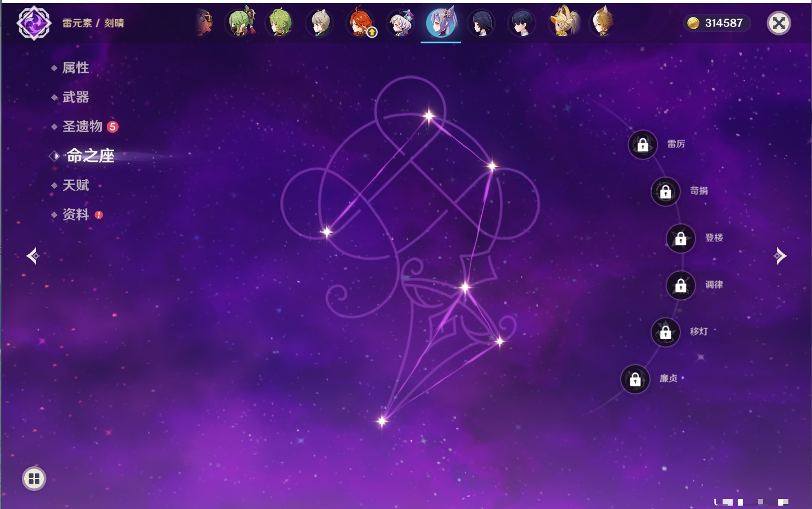Click the 移灯 constellation label
This screenshot has height=509, width=812.
pos(699,331)
